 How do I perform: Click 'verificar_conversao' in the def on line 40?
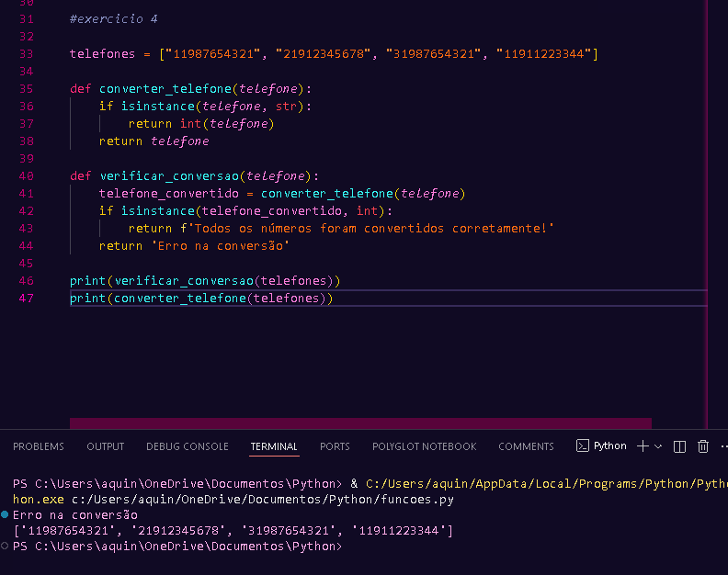coord(169,175)
